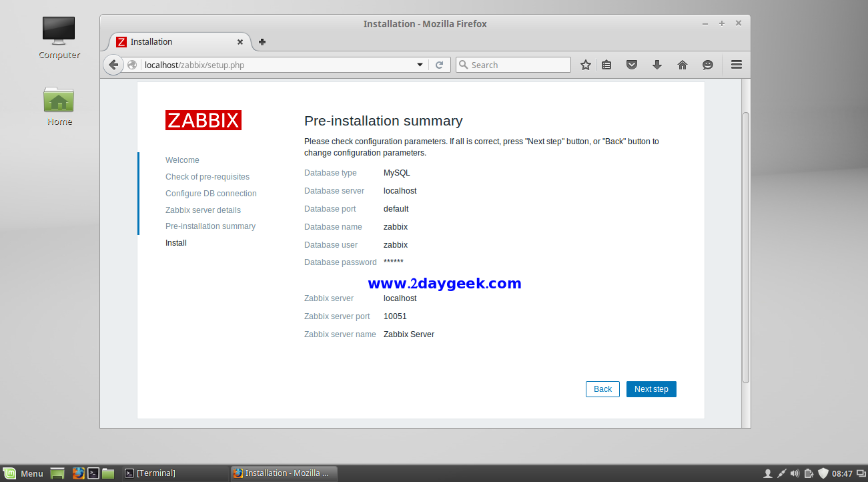Open power manager tray icon

click(809, 473)
